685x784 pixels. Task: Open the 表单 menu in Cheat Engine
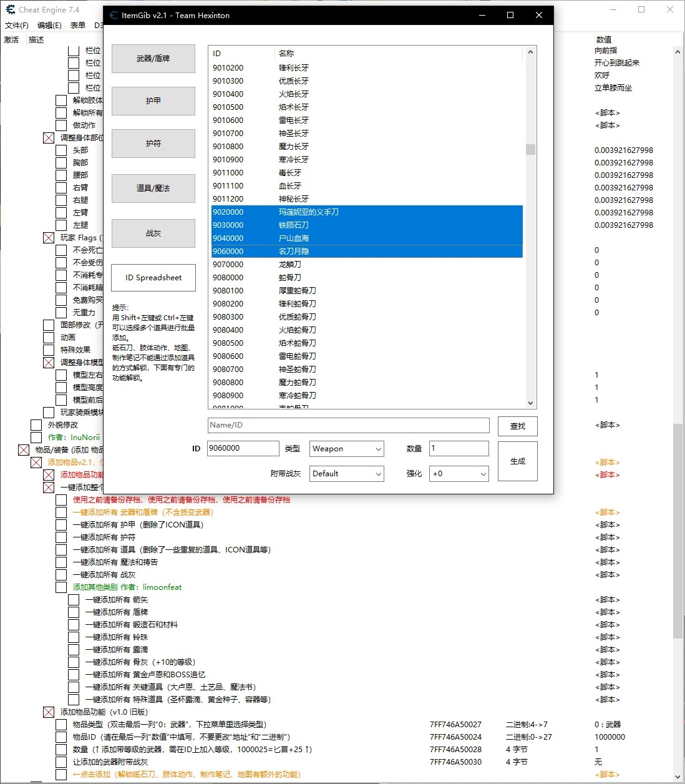[x=78, y=26]
